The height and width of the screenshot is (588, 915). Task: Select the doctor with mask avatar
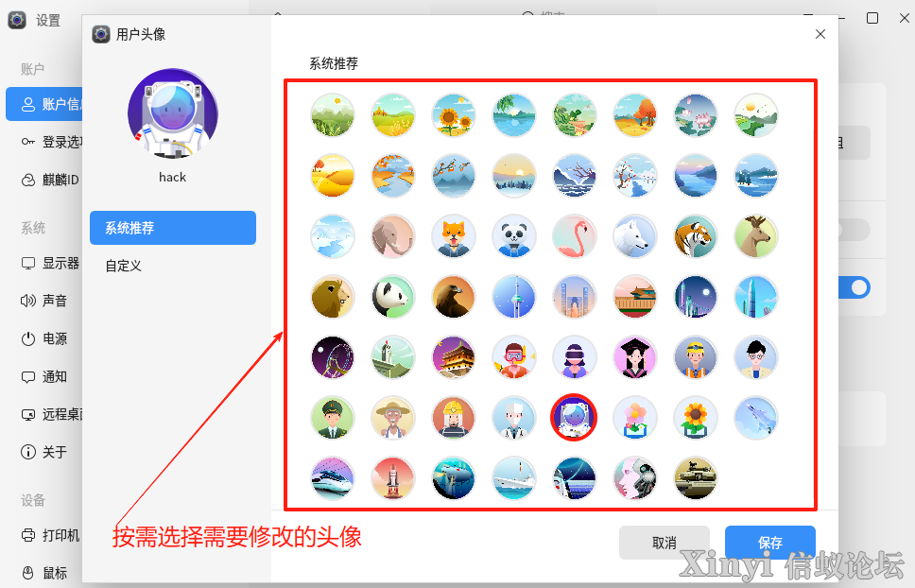(x=514, y=418)
